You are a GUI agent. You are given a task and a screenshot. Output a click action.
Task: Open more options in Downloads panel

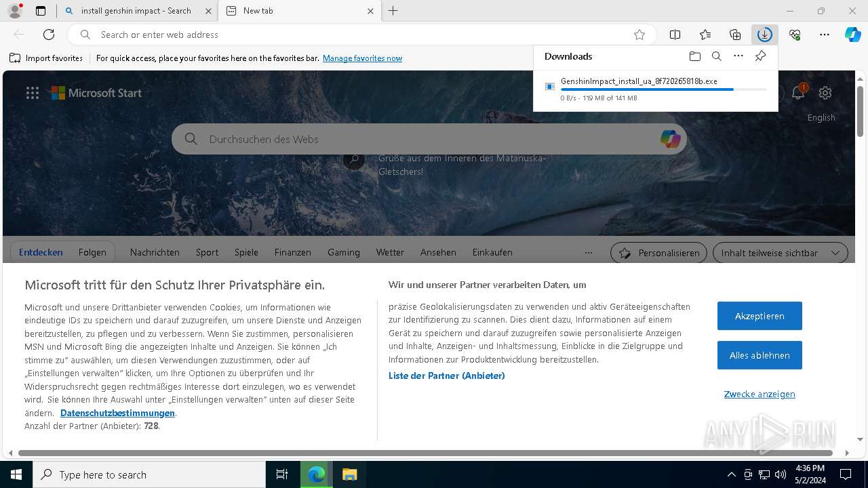pos(738,56)
